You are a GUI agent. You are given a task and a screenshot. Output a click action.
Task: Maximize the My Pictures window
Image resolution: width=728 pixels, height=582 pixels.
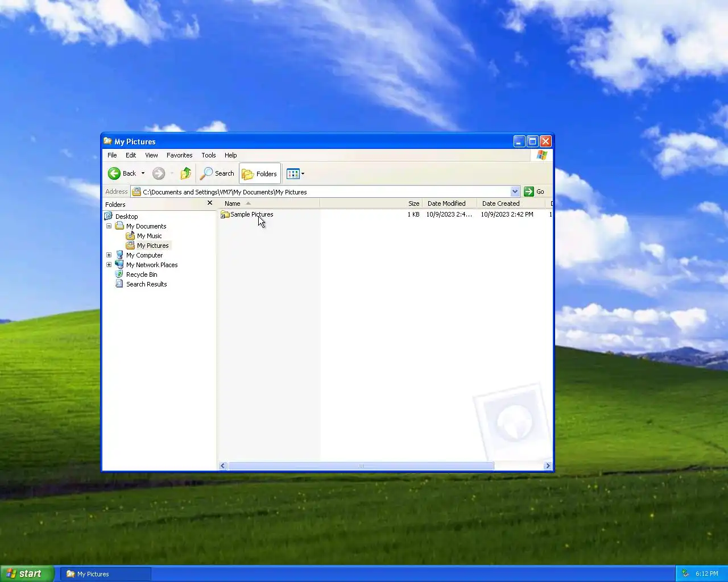(532, 142)
